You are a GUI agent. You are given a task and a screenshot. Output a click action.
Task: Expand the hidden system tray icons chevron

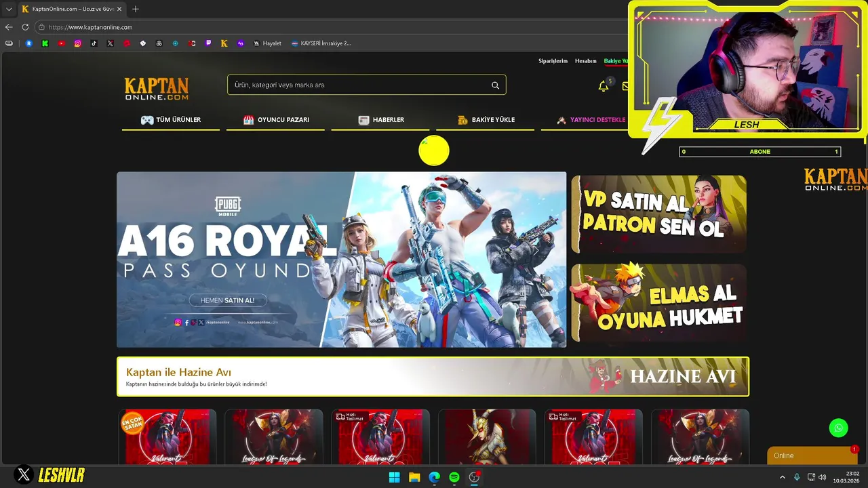[x=782, y=477]
